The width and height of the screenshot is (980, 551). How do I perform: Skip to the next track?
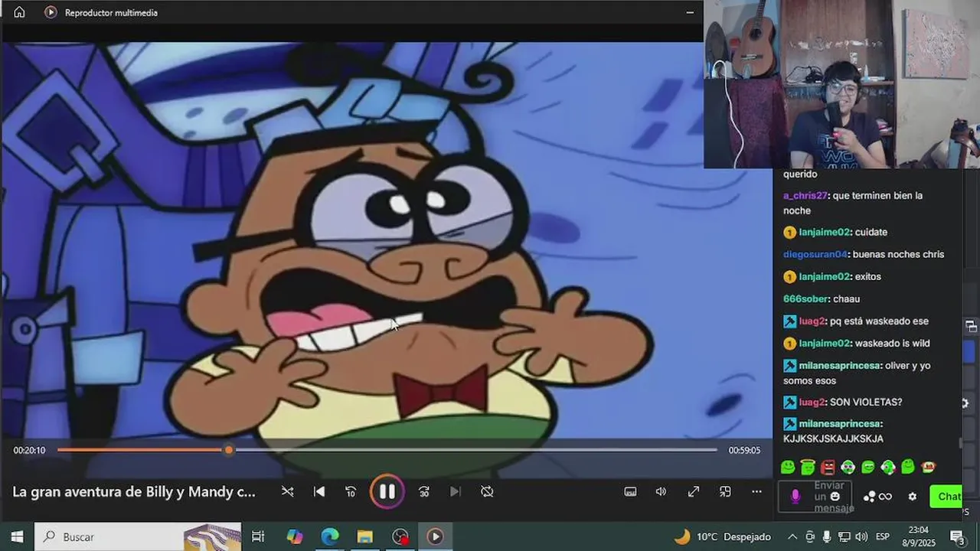click(x=455, y=491)
